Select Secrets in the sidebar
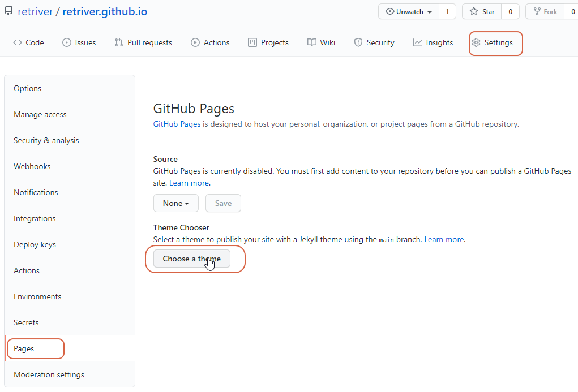 [70, 323]
